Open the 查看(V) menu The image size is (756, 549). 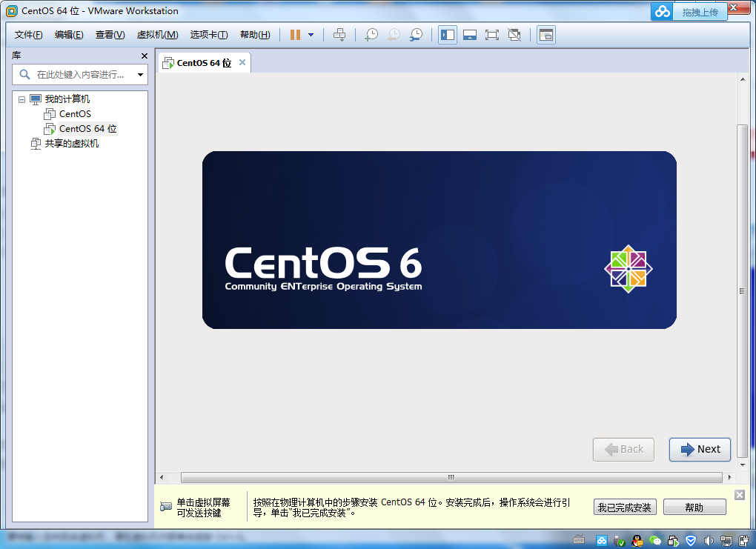tap(110, 35)
